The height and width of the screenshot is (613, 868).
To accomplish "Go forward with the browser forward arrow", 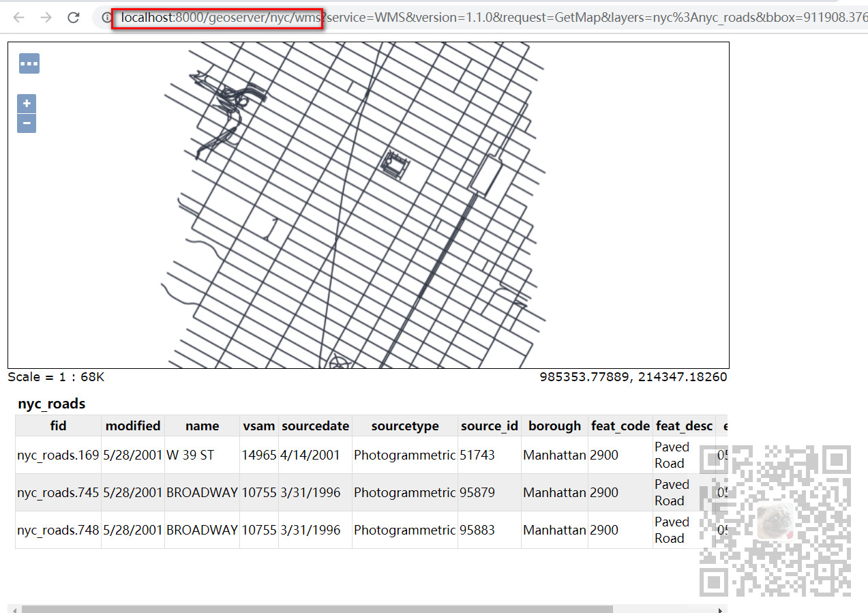I will point(46,18).
